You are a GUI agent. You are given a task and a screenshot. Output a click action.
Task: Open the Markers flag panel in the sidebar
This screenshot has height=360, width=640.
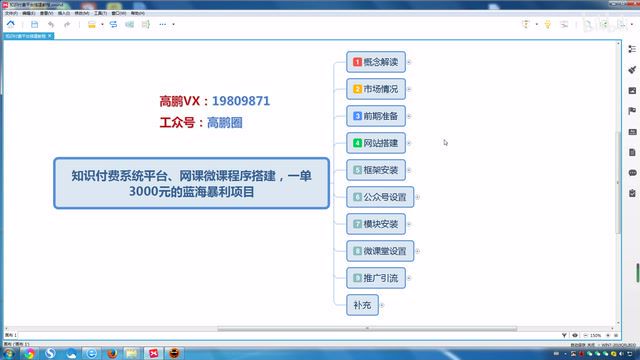coord(632,111)
